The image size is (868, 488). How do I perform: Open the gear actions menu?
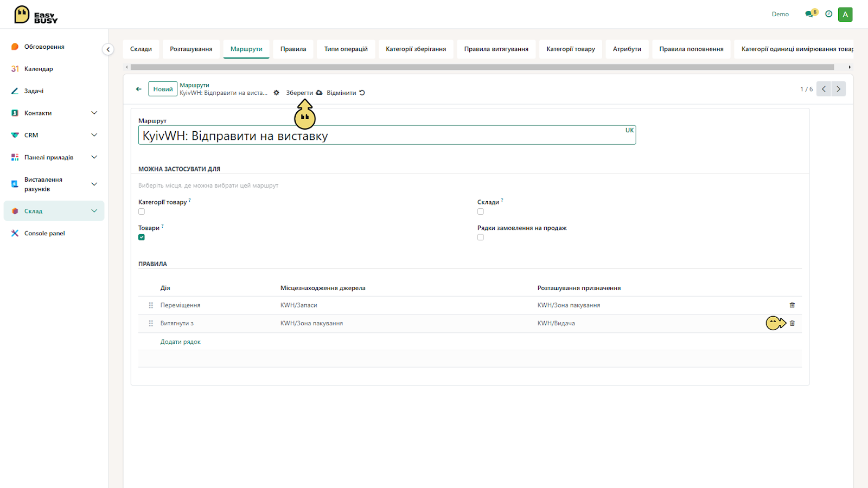coord(277,93)
